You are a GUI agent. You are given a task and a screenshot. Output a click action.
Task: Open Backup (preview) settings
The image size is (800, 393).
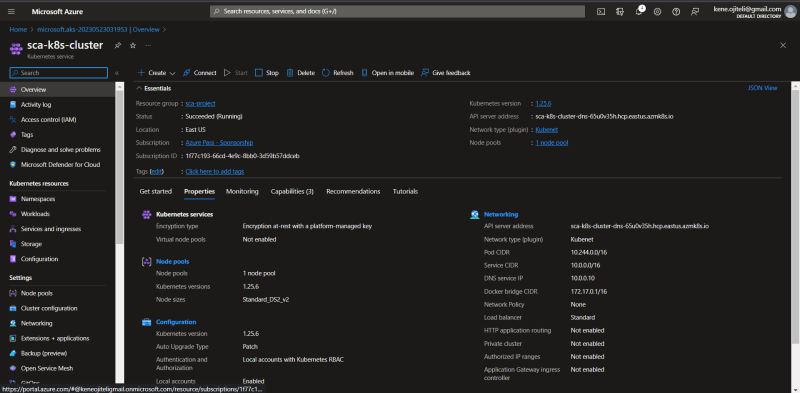(44, 353)
